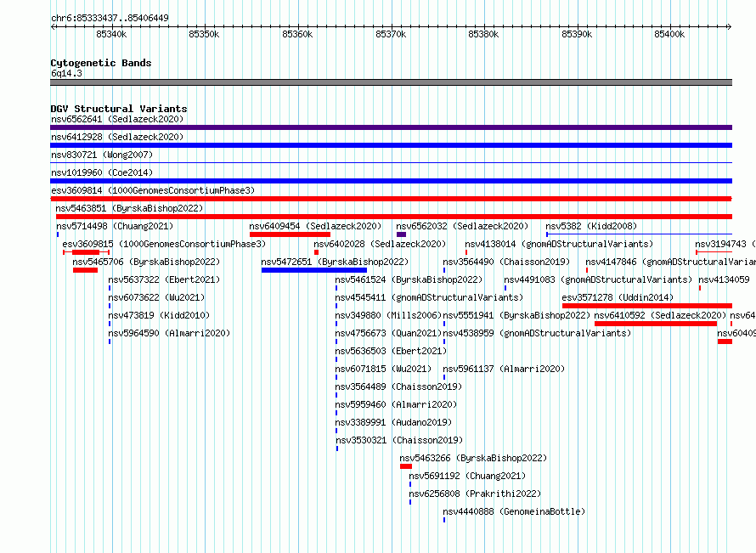Click the 85370k ruler position label
The image size is (756, 553).
click(x=391, y=34)
